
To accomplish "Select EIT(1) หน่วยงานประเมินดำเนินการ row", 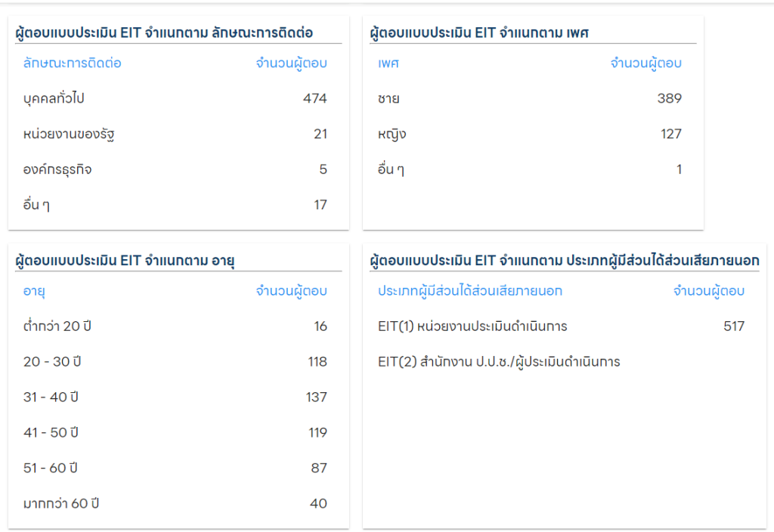I will pos(472,326).
